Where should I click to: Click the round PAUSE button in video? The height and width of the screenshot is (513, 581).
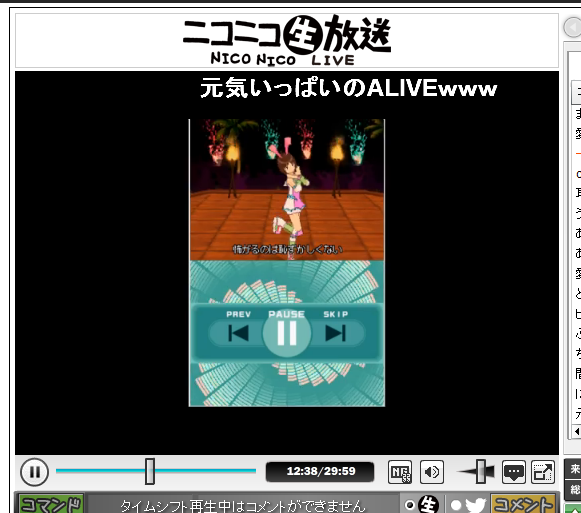point(287,332)
